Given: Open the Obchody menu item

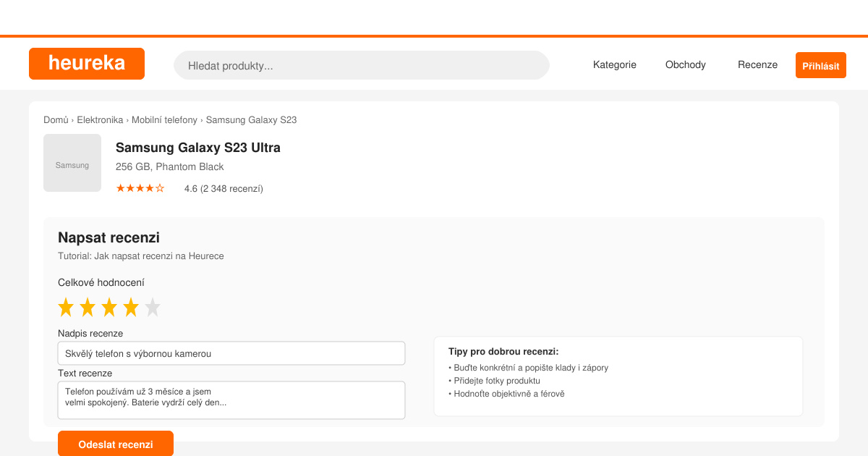Looking at the screenshot, I should coord(686,64).
